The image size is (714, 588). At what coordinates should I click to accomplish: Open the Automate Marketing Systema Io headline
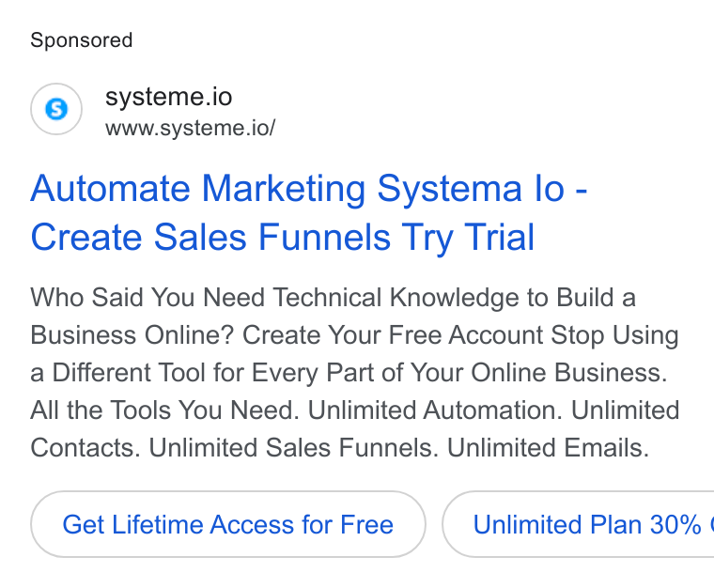pos(309,189)
